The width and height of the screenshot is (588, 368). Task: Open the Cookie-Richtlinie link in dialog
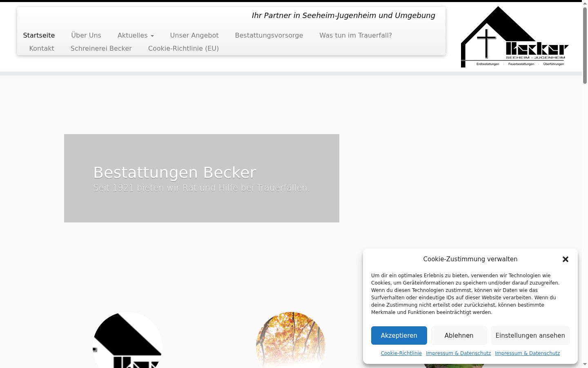pos(401,353)
